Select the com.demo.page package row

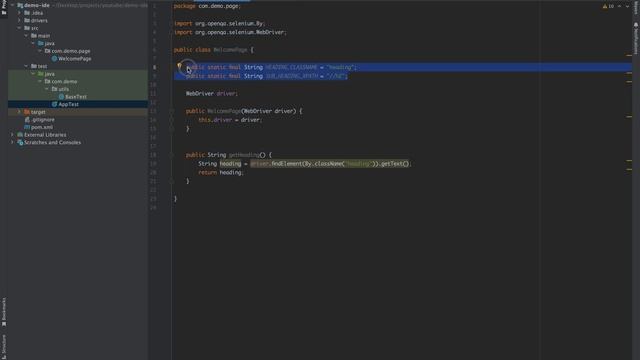(x=78, y=51)
